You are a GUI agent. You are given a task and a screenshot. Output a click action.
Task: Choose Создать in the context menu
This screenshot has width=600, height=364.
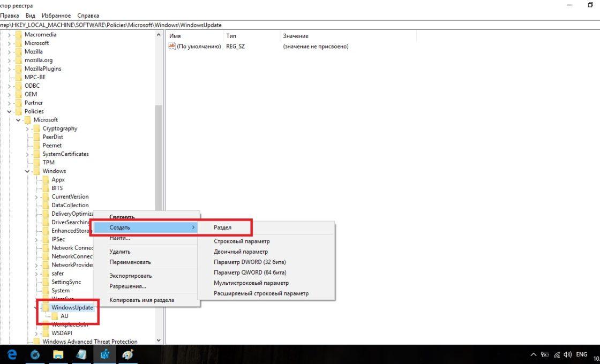(145, 227)
